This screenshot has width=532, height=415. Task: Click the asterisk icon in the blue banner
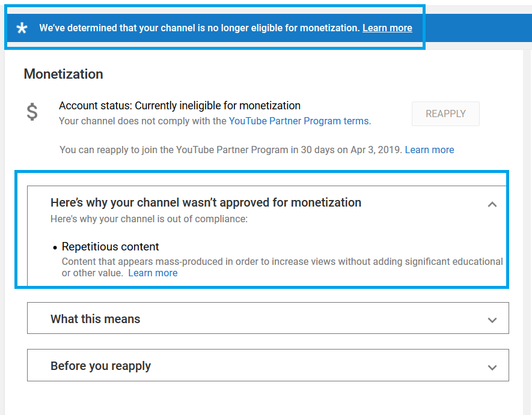coord(22,28)
